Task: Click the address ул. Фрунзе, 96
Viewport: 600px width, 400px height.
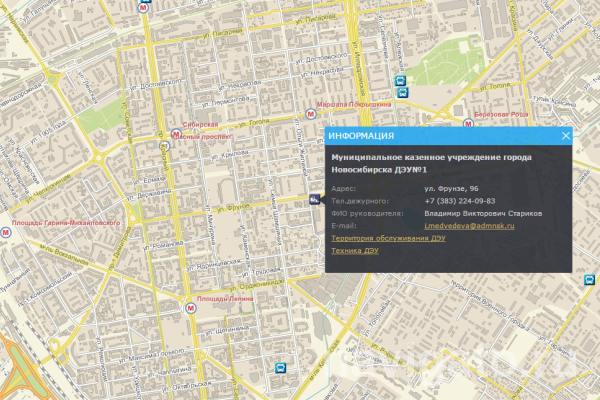Action: point(450,188)
